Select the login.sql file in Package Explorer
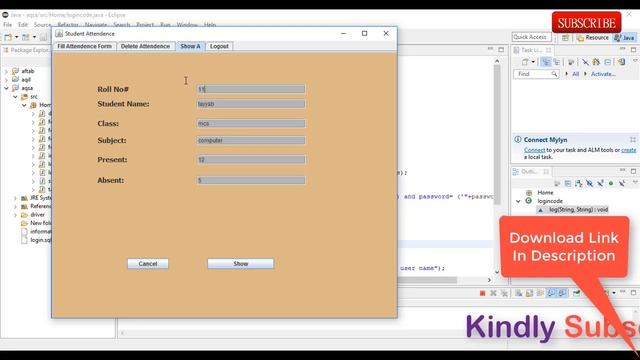640x360 pixels. [40, 240]
